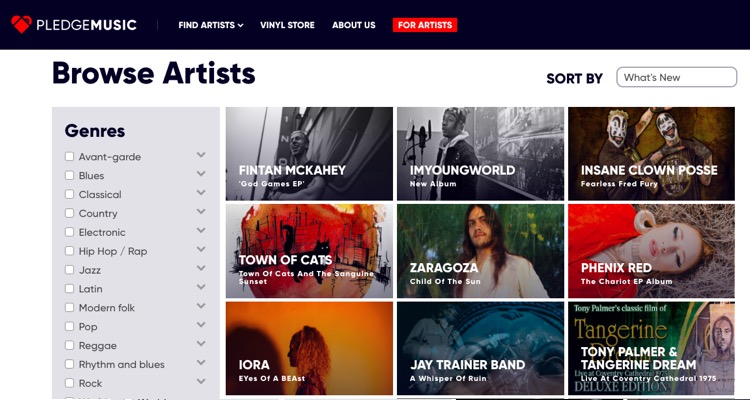Go to the Vinyl Store page
Viewport: 750px width, 400px height.
click(287, 25)
